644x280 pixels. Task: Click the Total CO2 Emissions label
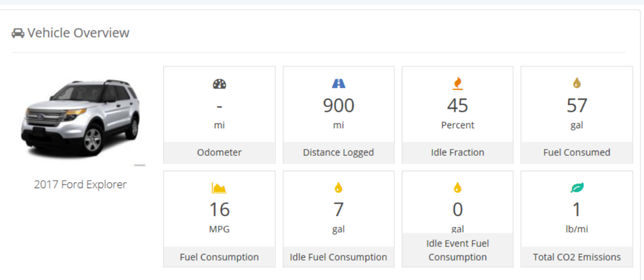(x=577, y=257)
